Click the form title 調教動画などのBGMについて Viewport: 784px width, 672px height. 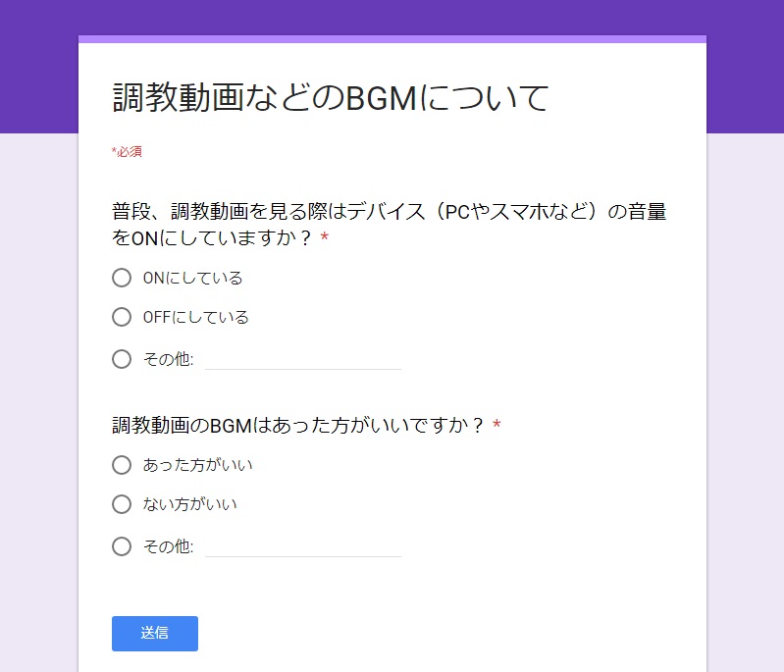pos(331,97)
